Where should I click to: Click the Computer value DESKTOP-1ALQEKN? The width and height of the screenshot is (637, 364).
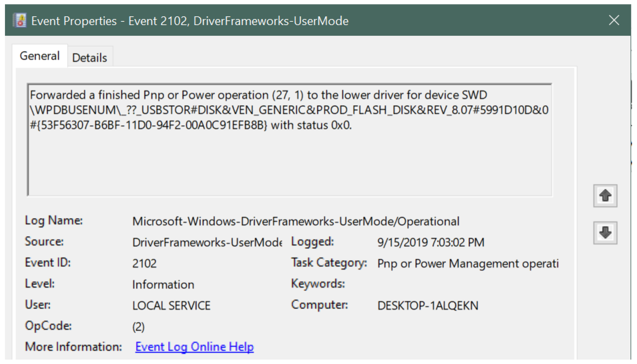pos(428,305)
